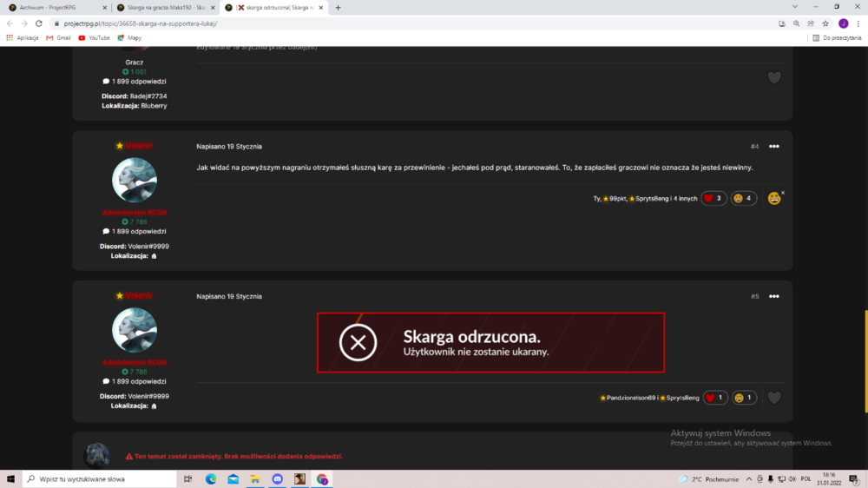Open Chrome from the taskbar

(322, 479)
